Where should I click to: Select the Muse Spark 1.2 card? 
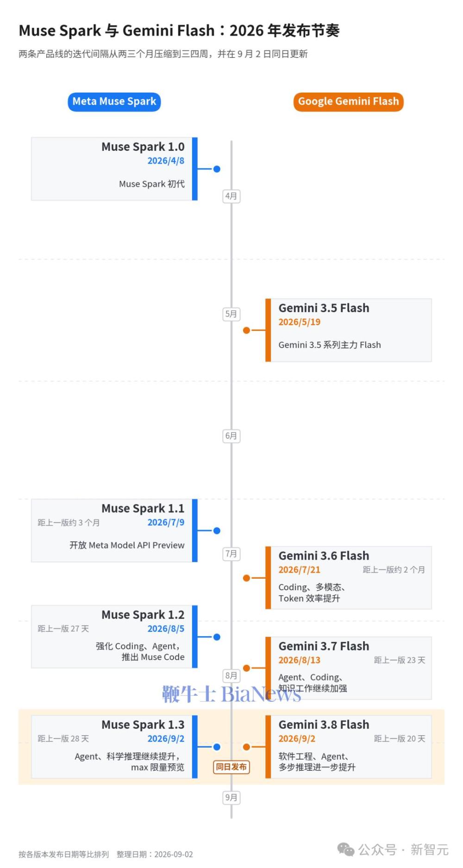pyautogui.click(x=114, y=637)
